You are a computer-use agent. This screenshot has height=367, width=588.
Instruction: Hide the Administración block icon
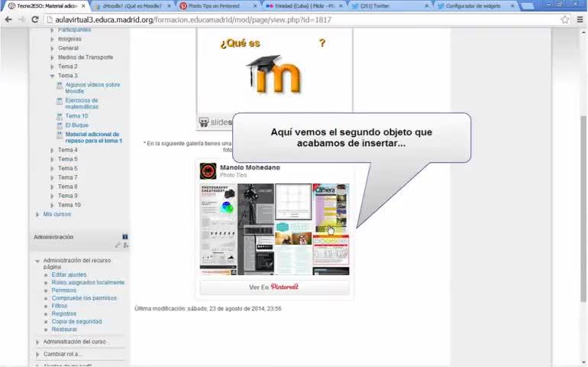pos(125,237)
